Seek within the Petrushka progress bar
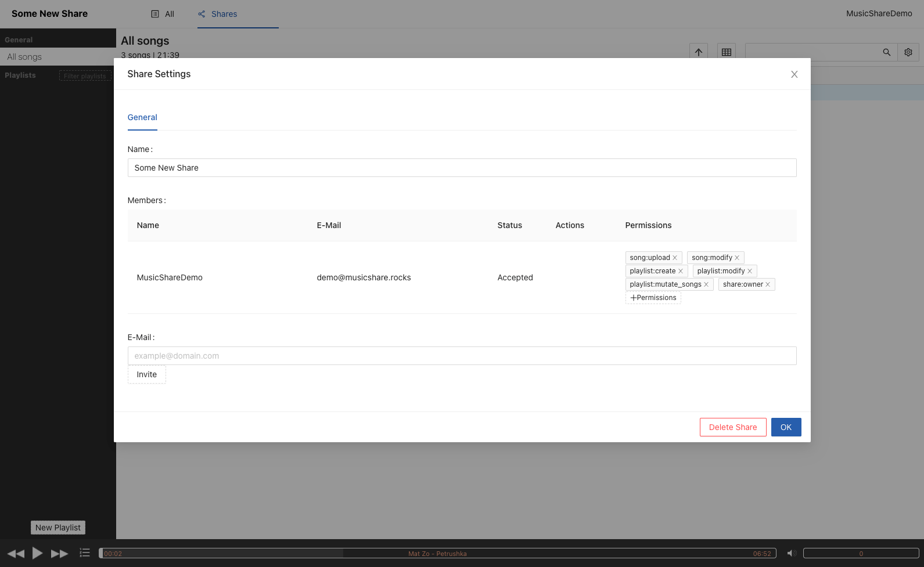The width and height of the screenshot is (924, 567). coord(437,554)
